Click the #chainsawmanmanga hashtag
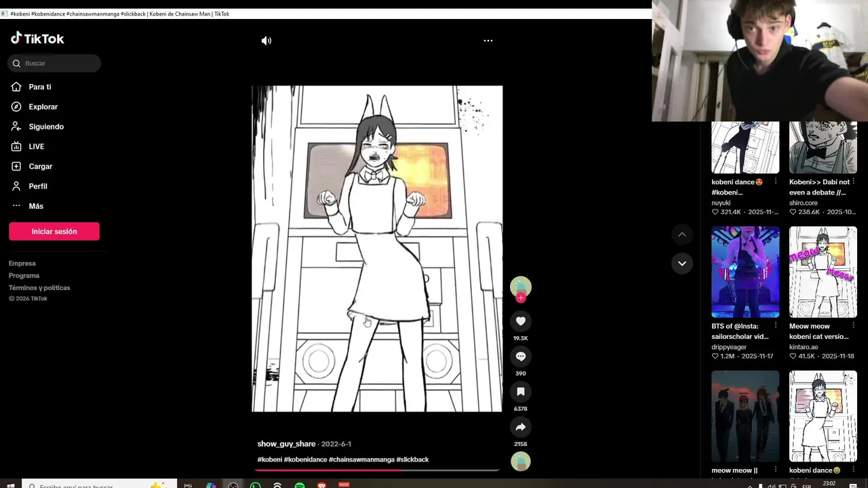 click(x=361, y=460)
